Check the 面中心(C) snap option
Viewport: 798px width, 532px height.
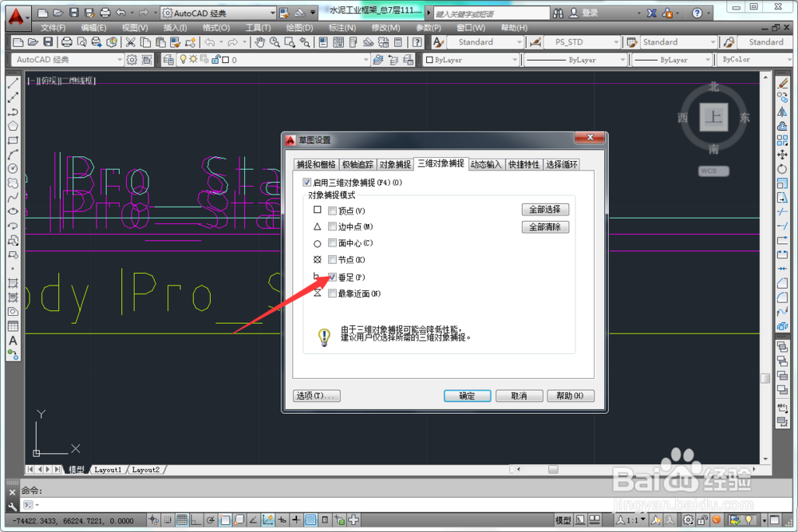click(x=332, y=243)
